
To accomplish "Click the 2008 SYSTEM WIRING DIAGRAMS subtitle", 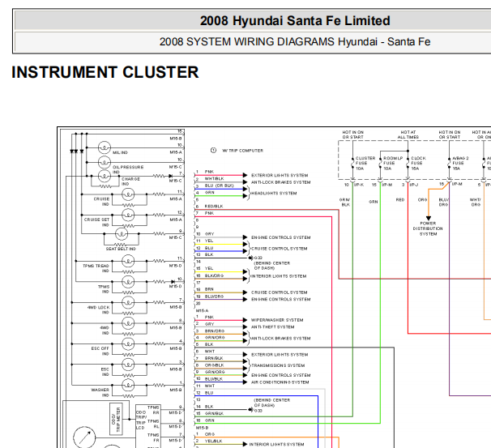I will 295,41.
